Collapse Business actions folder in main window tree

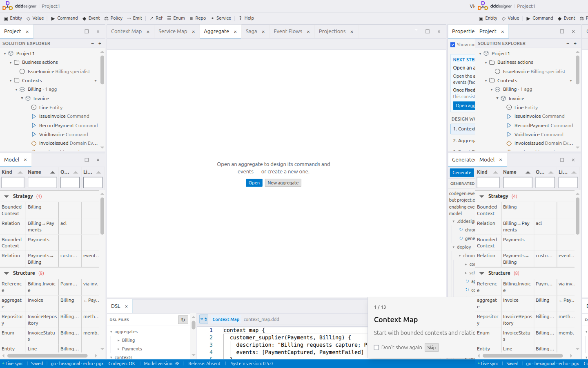(x=11, y=63)
